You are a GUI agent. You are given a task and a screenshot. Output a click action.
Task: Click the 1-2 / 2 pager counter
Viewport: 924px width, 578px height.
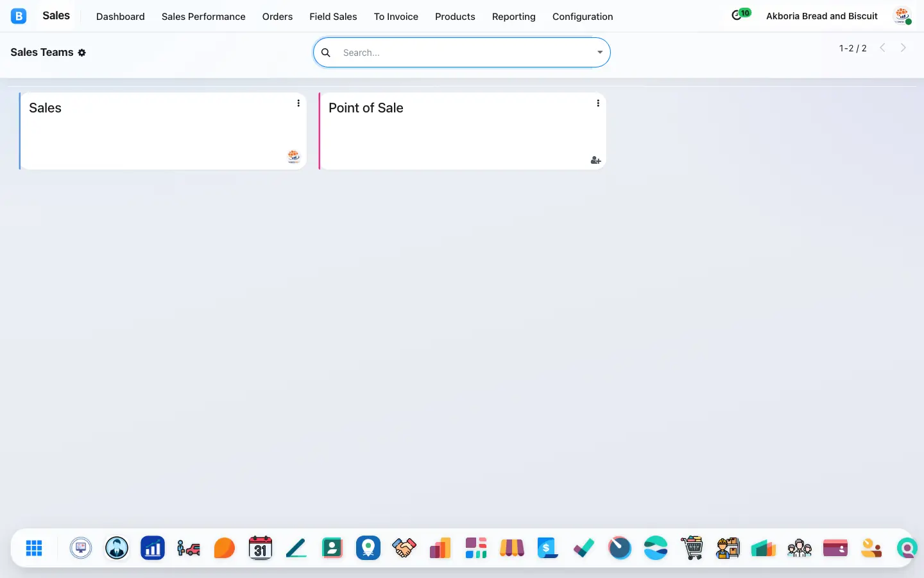(853, 48)
